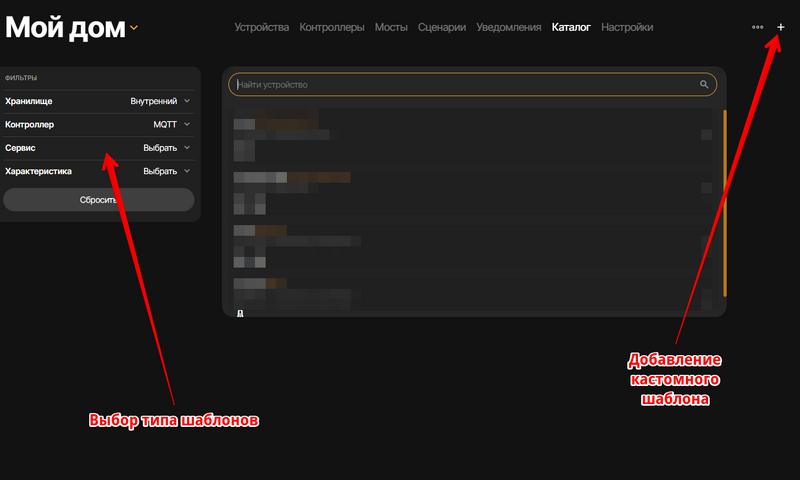800x480 pixels.
Task: Open the Хранилище dropdown set to Внутренний
Action: tap(160, 101)
